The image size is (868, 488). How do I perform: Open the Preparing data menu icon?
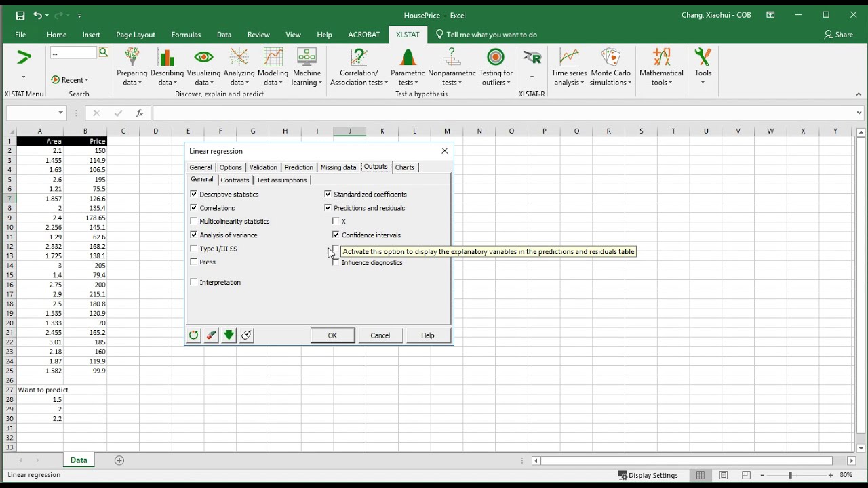[x=132, y=67]
